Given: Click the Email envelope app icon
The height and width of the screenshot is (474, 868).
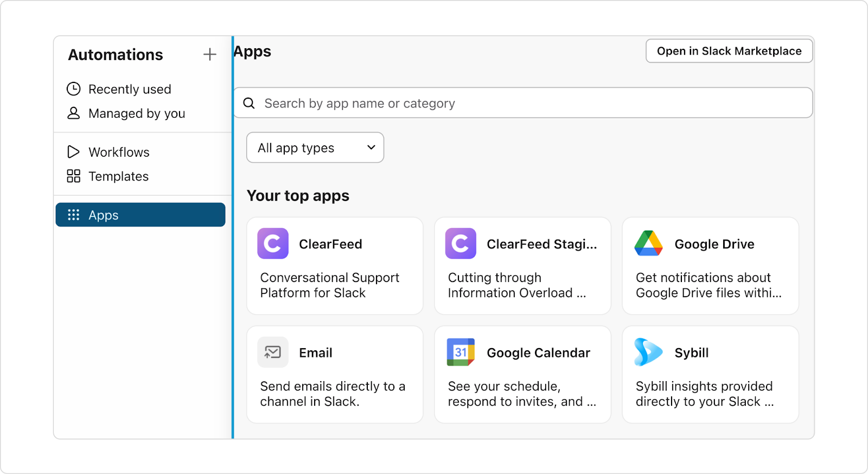Looking at the screenshot, I should click(273, 353).
